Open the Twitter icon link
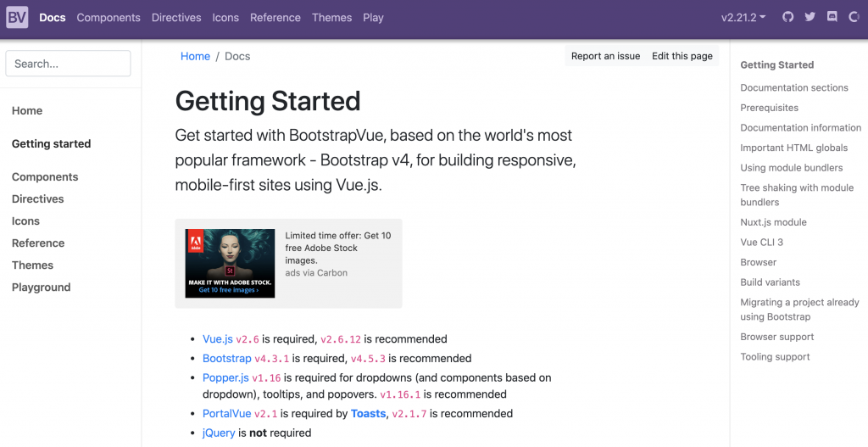Viewport: 868px width, 447px height. [x=810, y=17]
